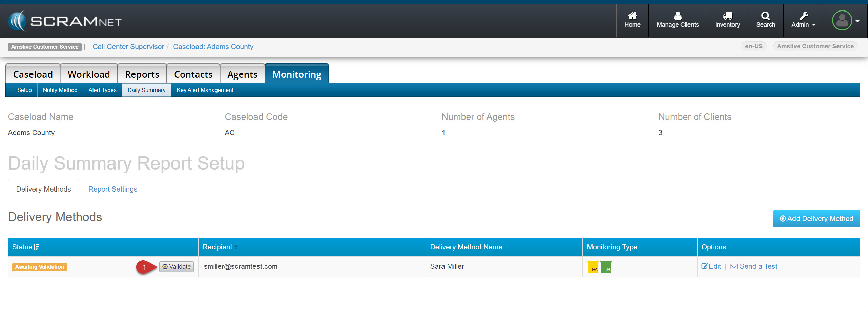
Task: Click the green RB monitoring type badge
Action: pos(606,267)
